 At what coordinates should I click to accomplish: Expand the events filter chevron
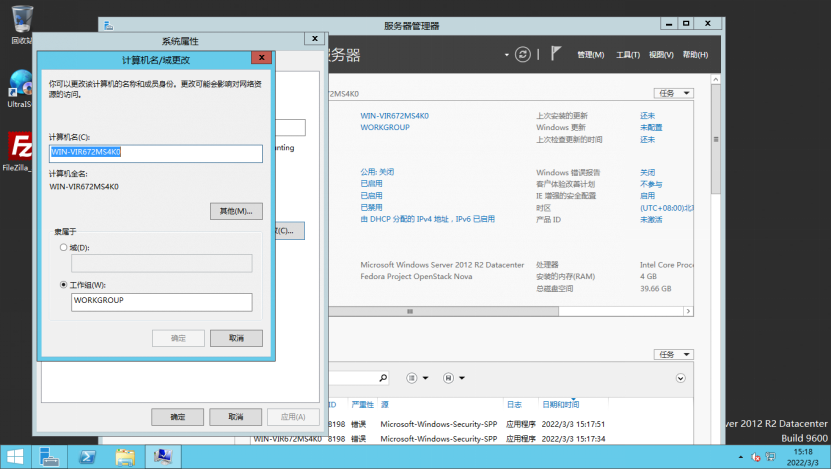tap(680, 378)
